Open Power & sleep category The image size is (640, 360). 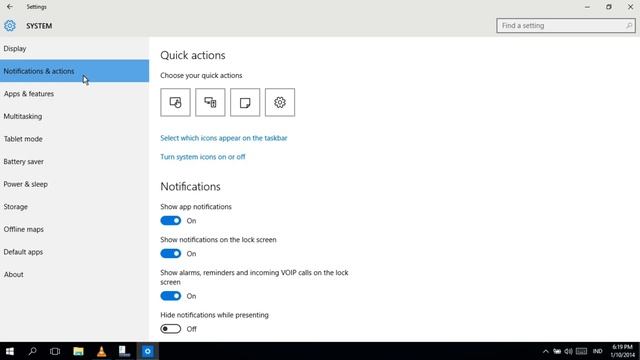point(74,184)
